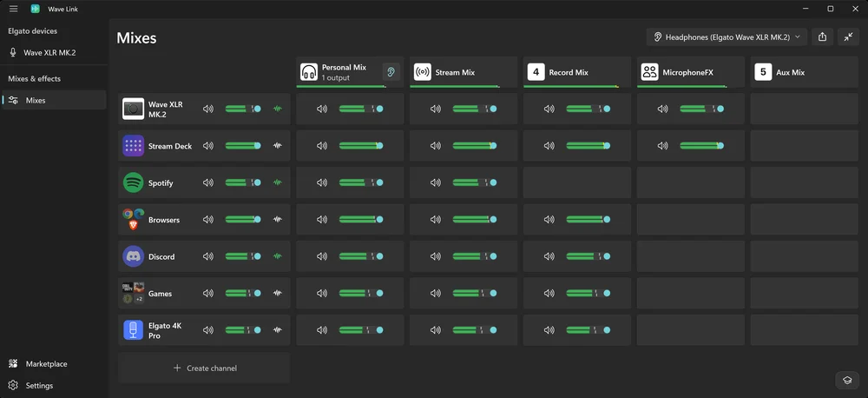Mute Games in the Stream Mix

pos(435,293)
